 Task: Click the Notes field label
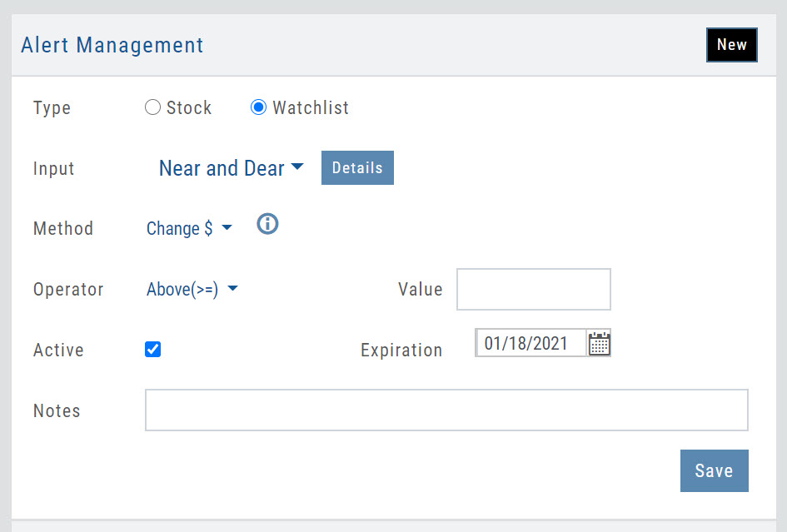coord(57,411)
